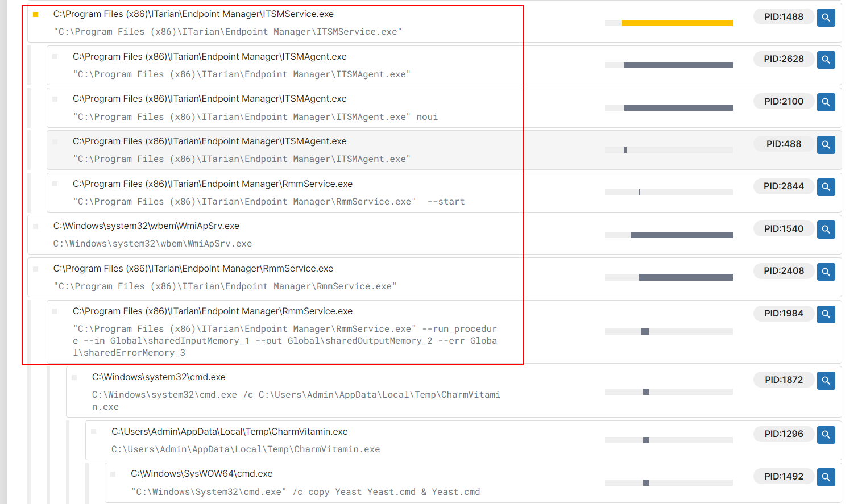The width and height of the screenshot is (862, 504).
Task: Click the PID:1296 label badge
Action: (x=784, y=434)
